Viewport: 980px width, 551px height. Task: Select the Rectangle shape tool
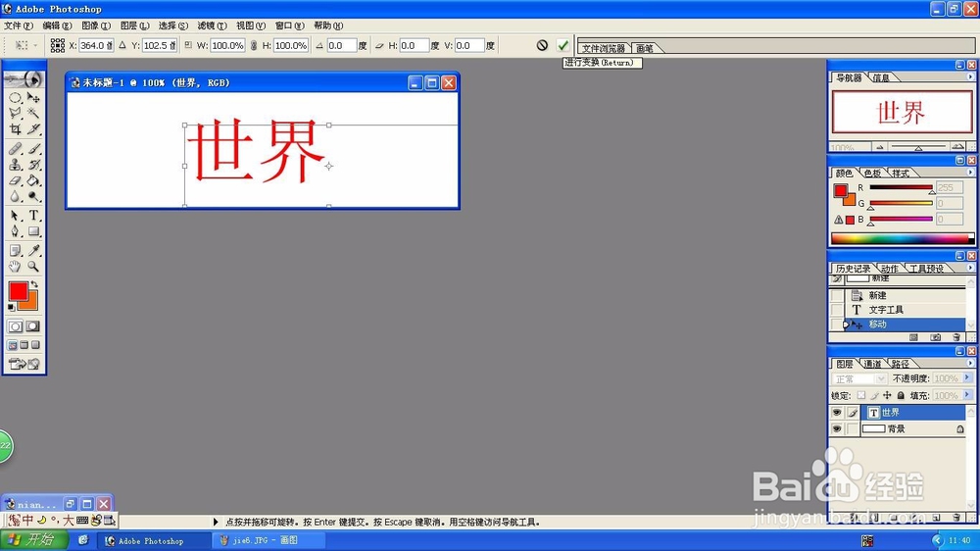click(33, 231)
